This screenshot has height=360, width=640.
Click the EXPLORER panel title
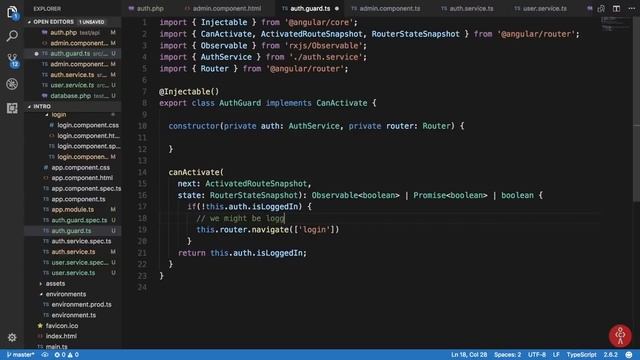[x=47, y=8]
